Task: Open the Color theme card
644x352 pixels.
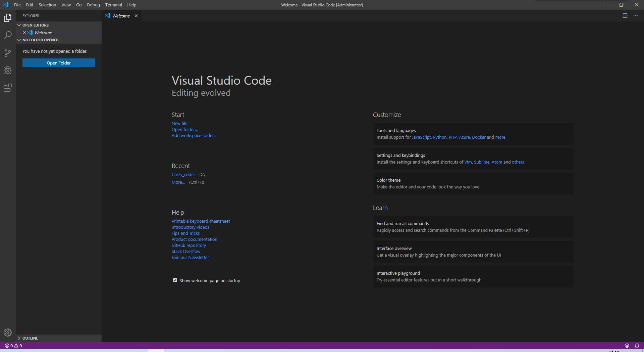Action: pos(473,183)
